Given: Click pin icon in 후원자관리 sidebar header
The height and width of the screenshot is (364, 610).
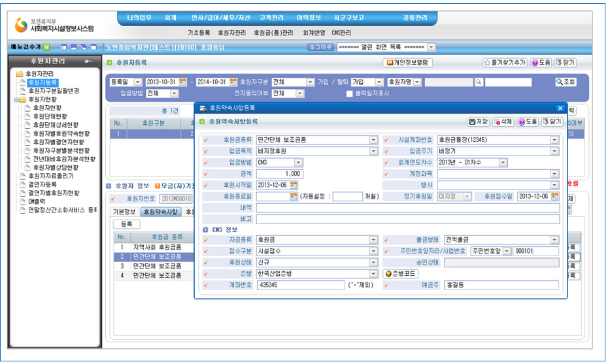Looking at the screenshot, I should tap(88, 61).
